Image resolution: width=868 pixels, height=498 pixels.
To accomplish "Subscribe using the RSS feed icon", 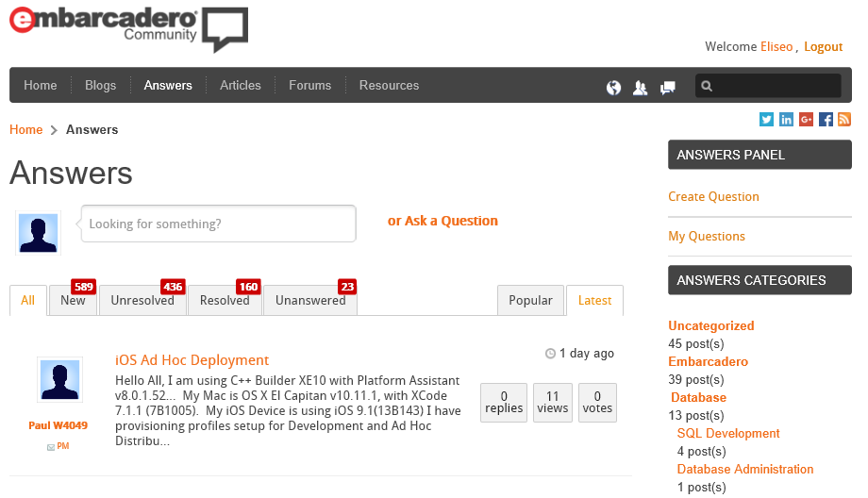I will (844, 119).
